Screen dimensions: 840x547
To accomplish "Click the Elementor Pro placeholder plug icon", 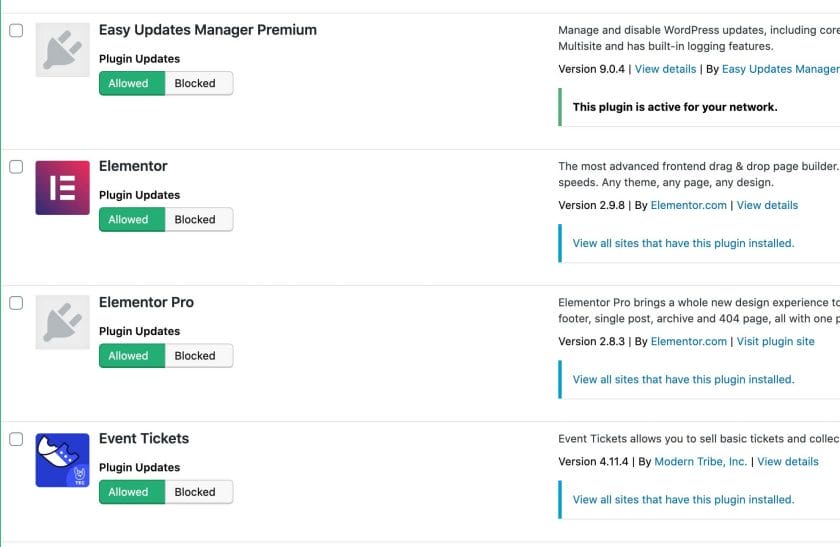I will pyautogui.click(x=63, y=322).
